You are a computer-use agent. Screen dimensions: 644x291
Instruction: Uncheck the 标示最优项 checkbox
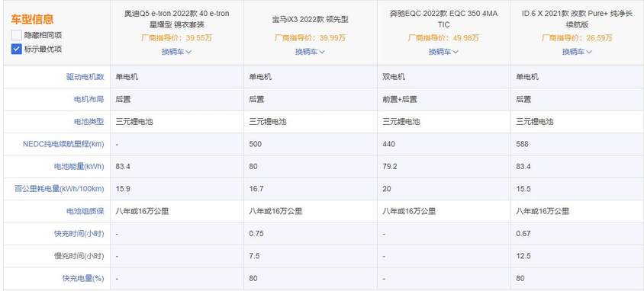(x=17, y=50)
